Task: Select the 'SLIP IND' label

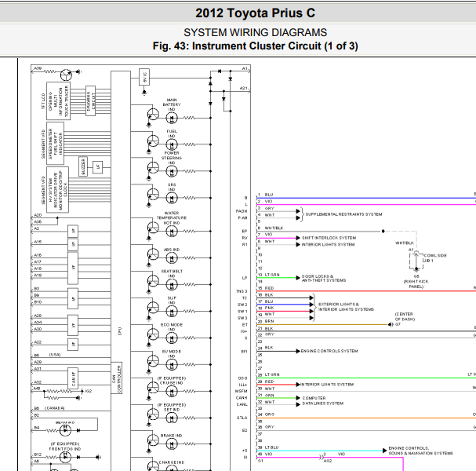Action: pos(172,300)
